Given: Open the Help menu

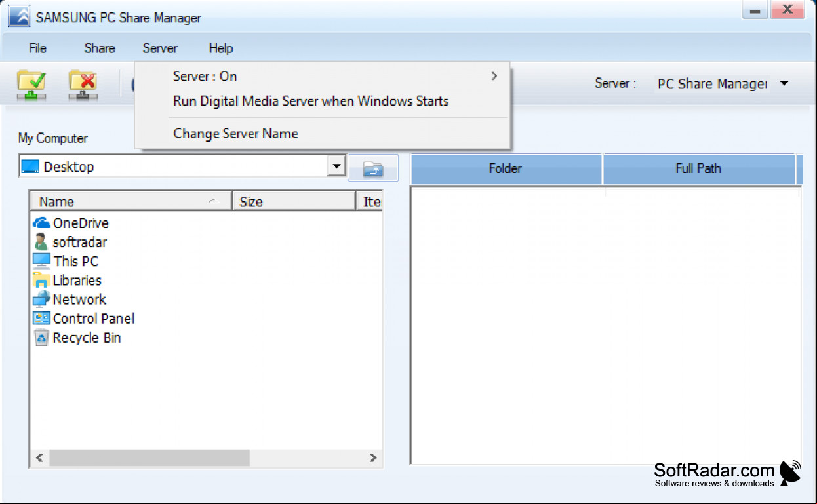Looking at the screenshot, I should (x=221, y=48).
